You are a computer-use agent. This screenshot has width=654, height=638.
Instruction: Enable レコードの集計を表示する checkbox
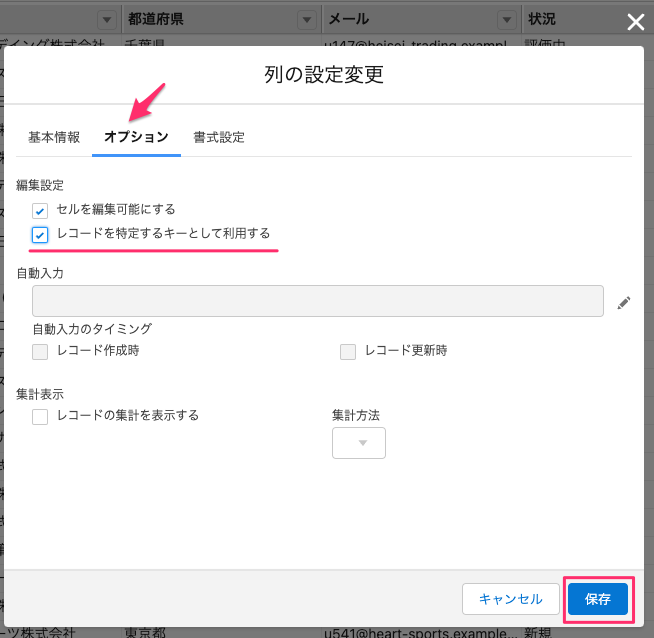click(40, 417)
